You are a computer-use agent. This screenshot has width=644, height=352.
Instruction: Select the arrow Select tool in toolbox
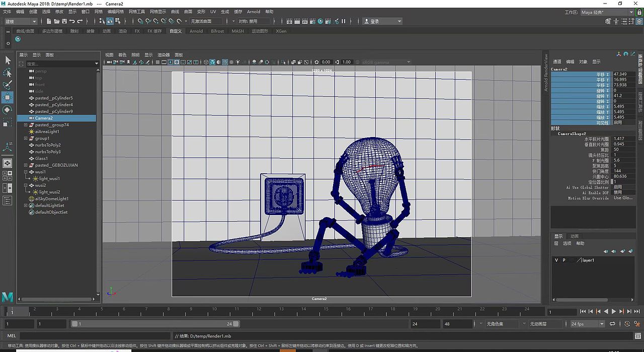tap(8, 60)
